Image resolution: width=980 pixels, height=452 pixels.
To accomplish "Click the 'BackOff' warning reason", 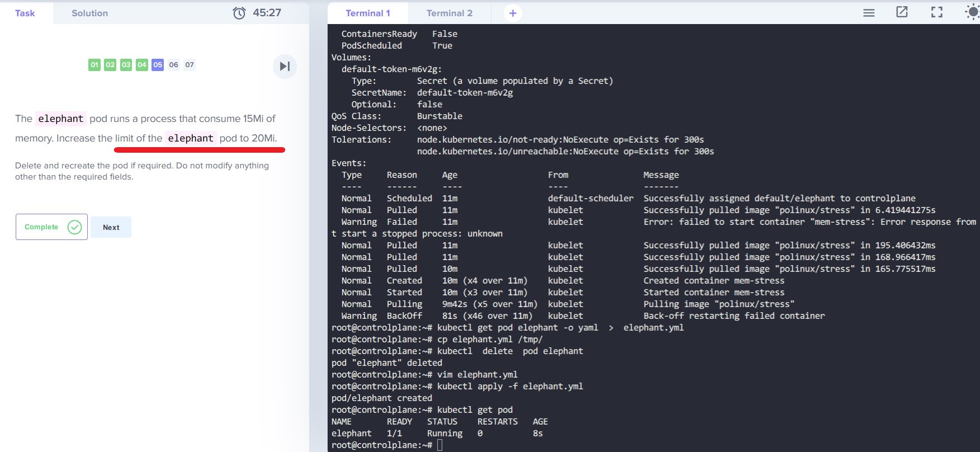I will [x=405, y=316].
